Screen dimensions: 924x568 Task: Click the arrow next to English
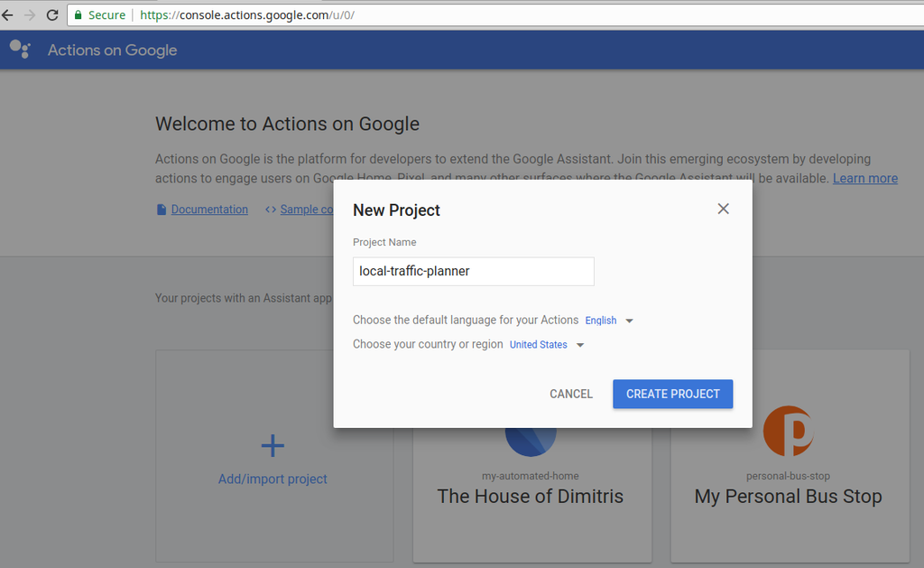tap(629, 321)
